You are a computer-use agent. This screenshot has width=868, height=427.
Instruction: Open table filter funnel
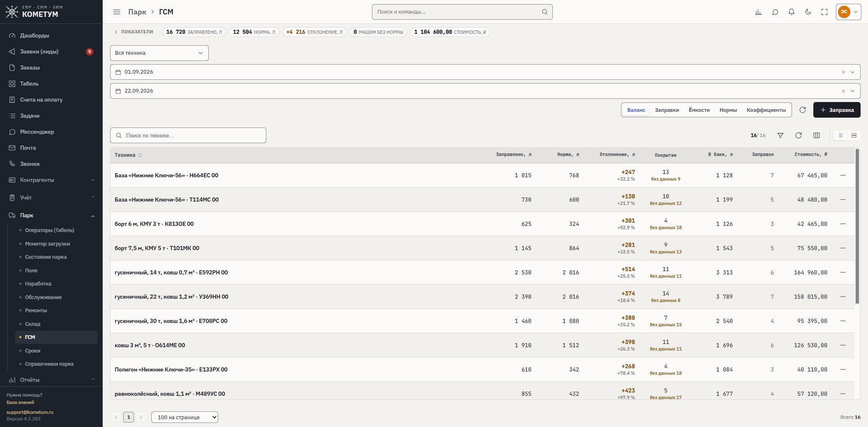(780, 135)
